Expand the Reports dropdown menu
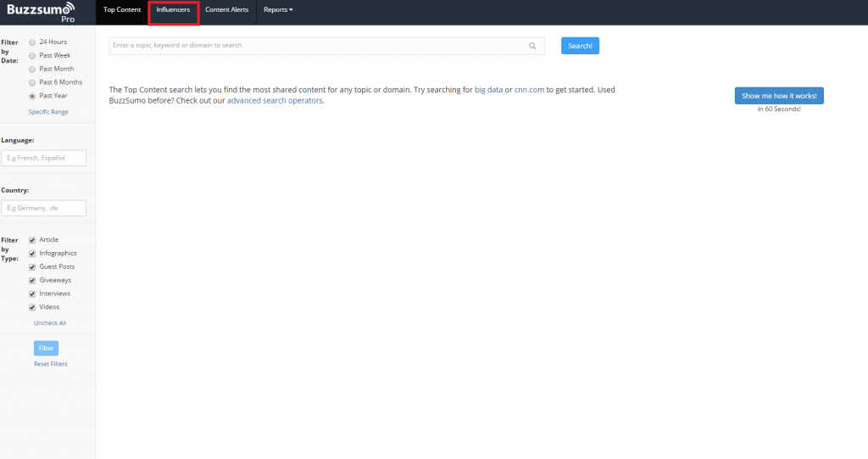The width and height of the screenshot is (868, 459). (x=278, y=9)
